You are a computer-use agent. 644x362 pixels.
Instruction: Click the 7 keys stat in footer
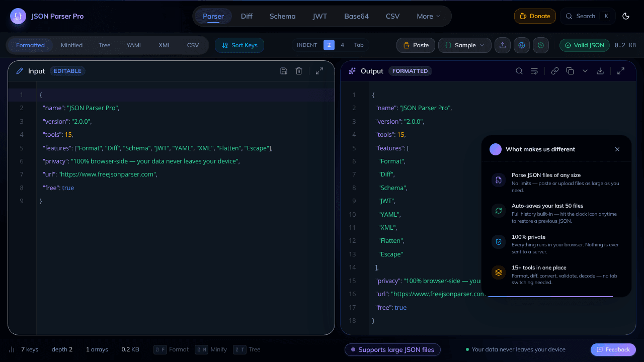[x=30, y=349]
